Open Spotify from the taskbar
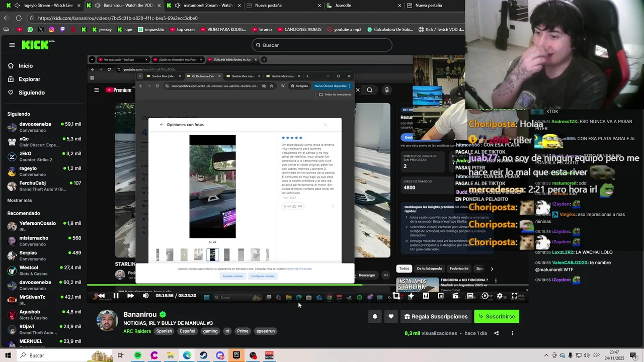 pyautogui.click(x=138, y=355)
